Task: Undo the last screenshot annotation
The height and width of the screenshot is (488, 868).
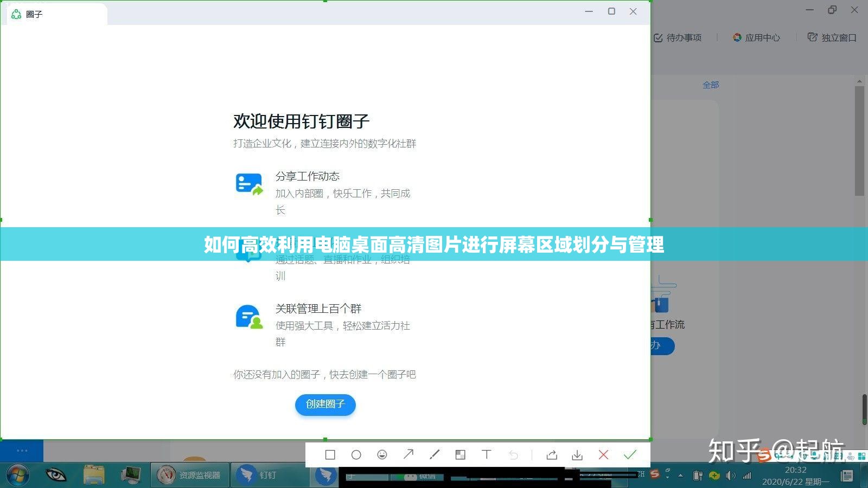Action: [513, 455]
